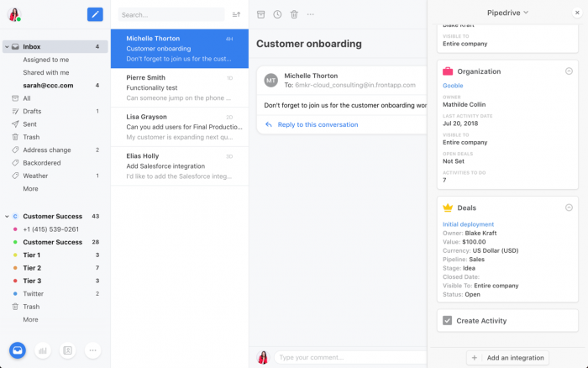Archive the conversation with the archive icon

coord(260,14)
